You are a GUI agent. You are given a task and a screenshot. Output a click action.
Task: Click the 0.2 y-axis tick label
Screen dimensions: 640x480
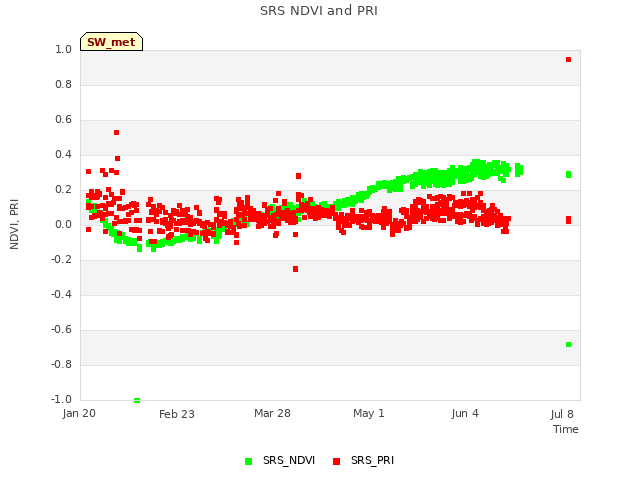[63, 189]
